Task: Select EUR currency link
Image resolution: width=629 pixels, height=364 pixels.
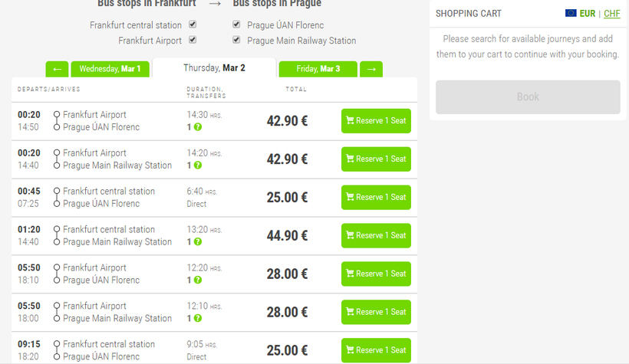Action: [588, 14]
